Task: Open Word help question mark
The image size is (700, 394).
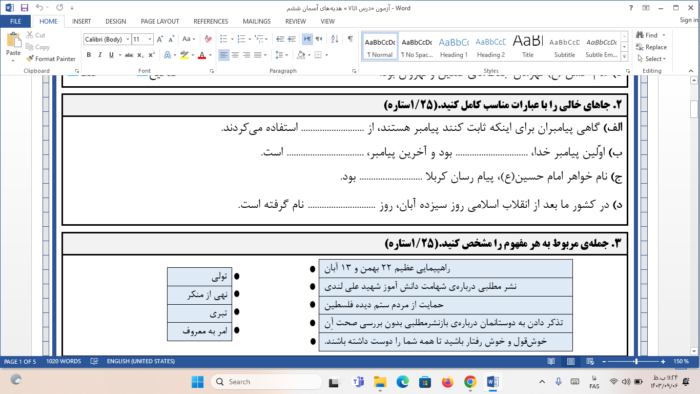Action: pos(631,8)
